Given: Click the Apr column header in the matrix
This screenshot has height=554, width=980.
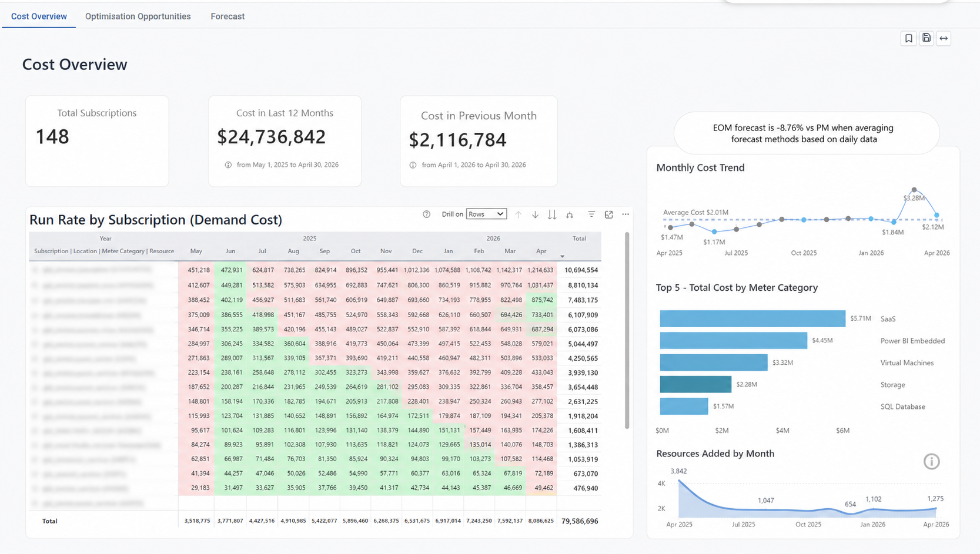Looking at the screenshot, I should 541,251.
